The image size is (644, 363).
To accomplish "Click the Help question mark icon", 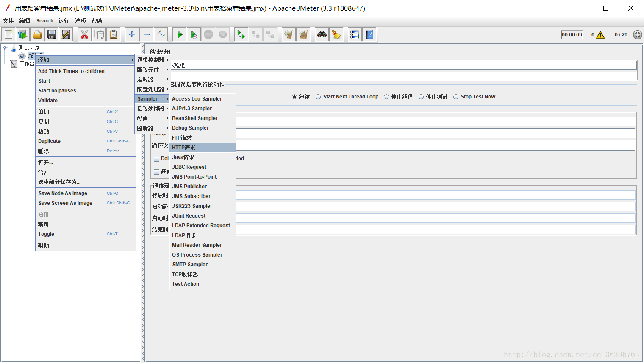I will click(x=369, y=34).
